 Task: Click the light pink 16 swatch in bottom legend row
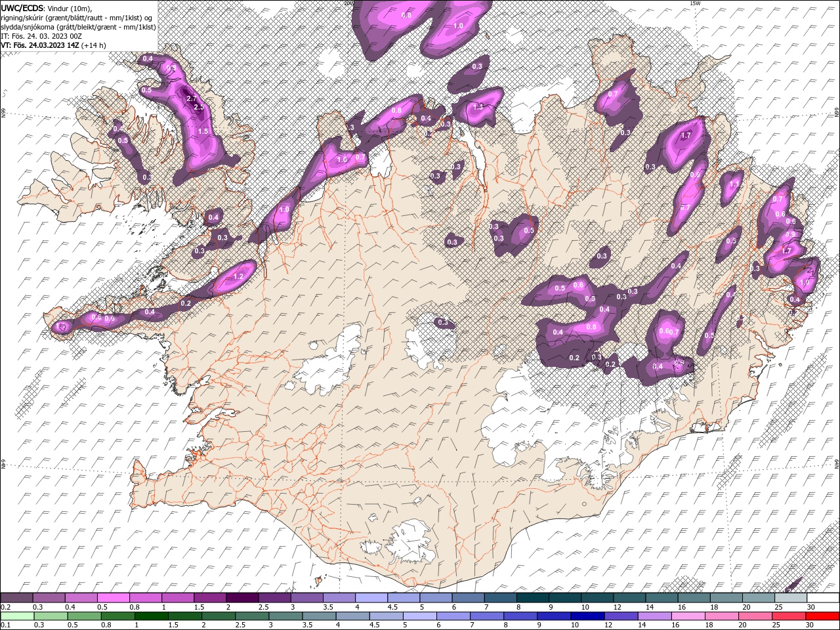tap(688, 616)
